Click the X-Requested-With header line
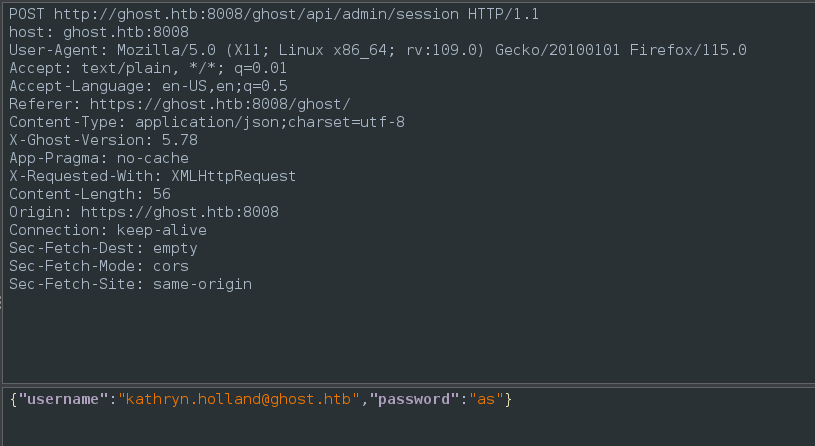 click(x=152, y=176)
